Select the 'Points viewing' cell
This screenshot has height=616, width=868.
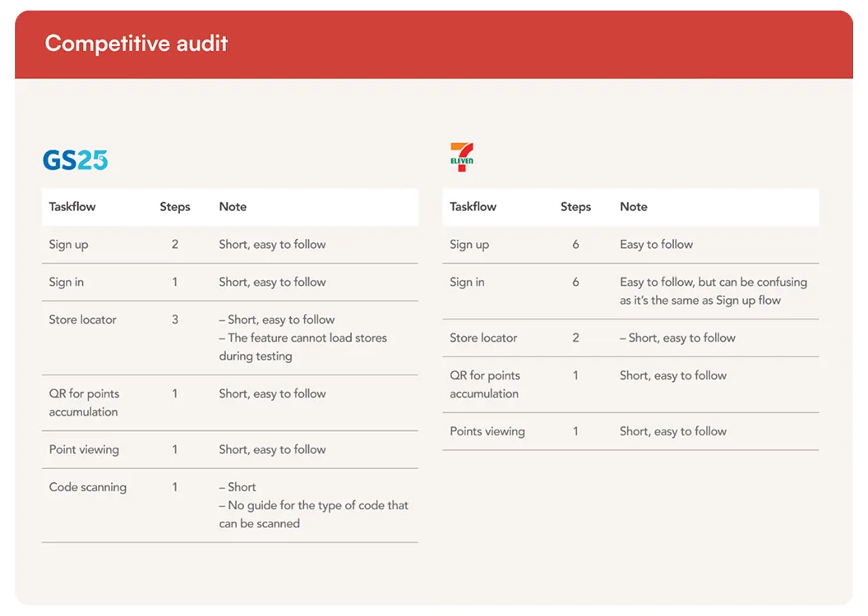pos(487,431)
